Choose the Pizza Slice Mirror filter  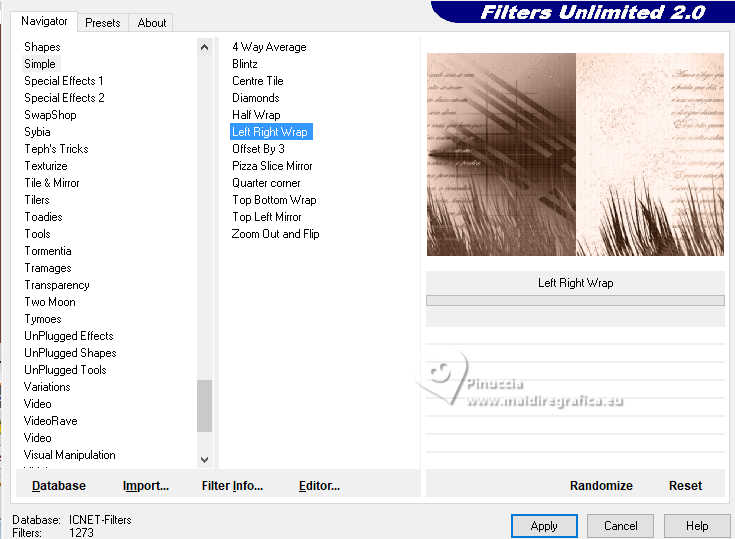pos(272,166)
